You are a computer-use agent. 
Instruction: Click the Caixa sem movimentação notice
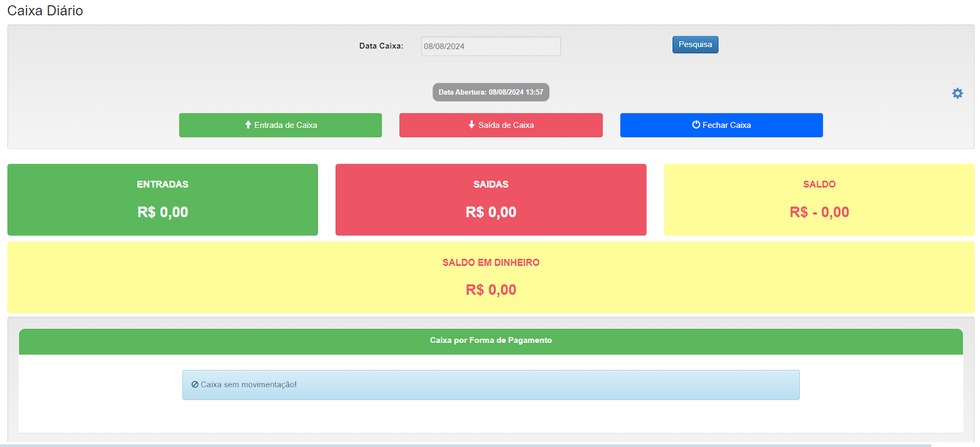pyautogui.click(x=491, y=385)
